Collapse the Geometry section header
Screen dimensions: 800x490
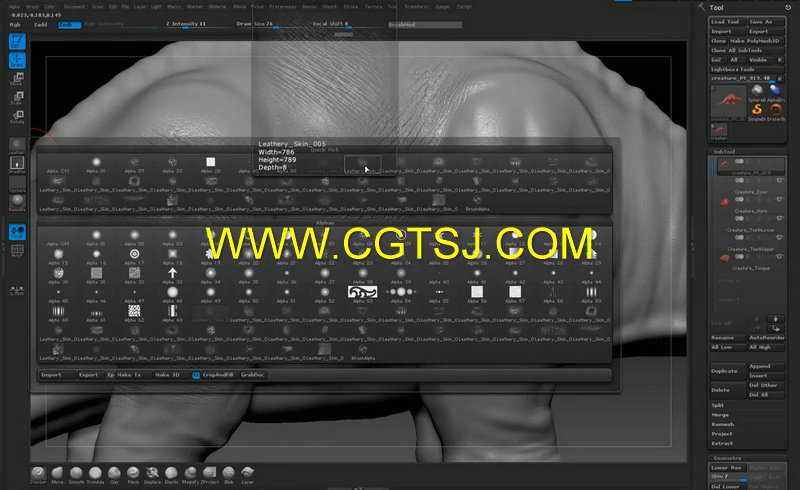pyautogui.click(x=728, y=458)
